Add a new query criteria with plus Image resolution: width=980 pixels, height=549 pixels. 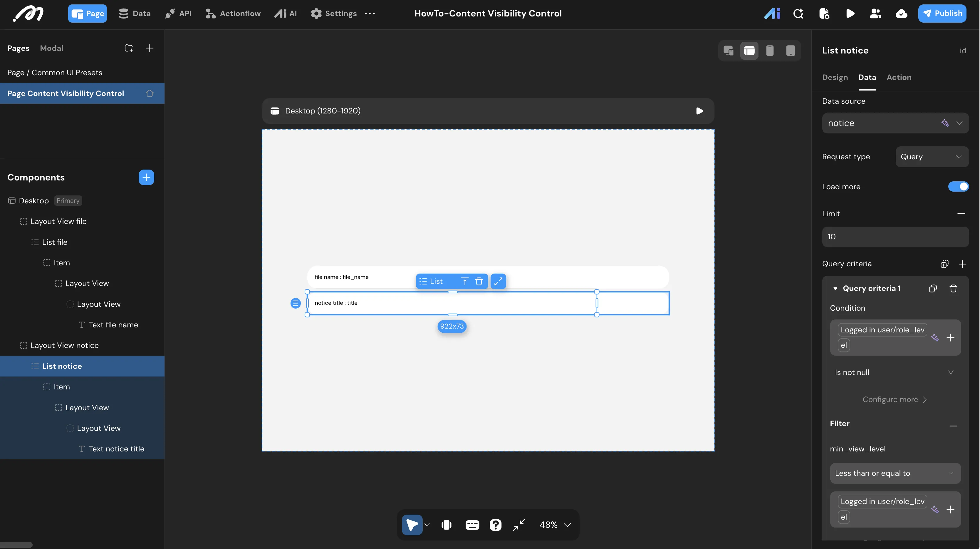coord(962,264)
